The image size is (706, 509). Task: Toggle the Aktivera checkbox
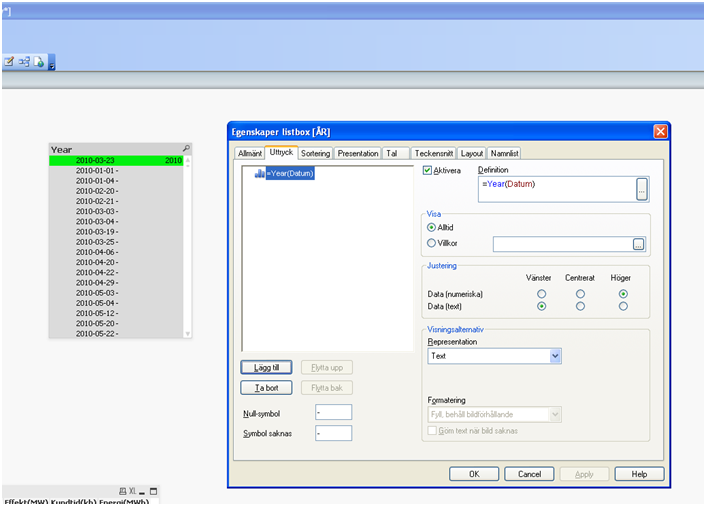429,171
